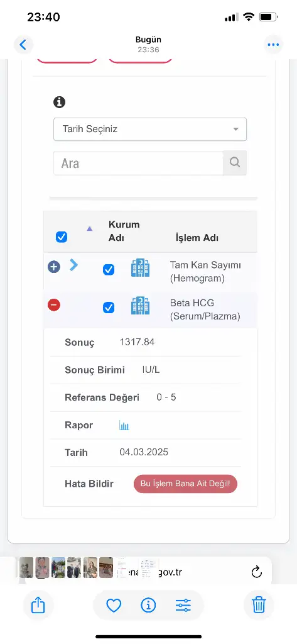Viewport: 297px width, 644px height.
Task: Open the three-dots more options menu
Action: (x=273, y=45)
